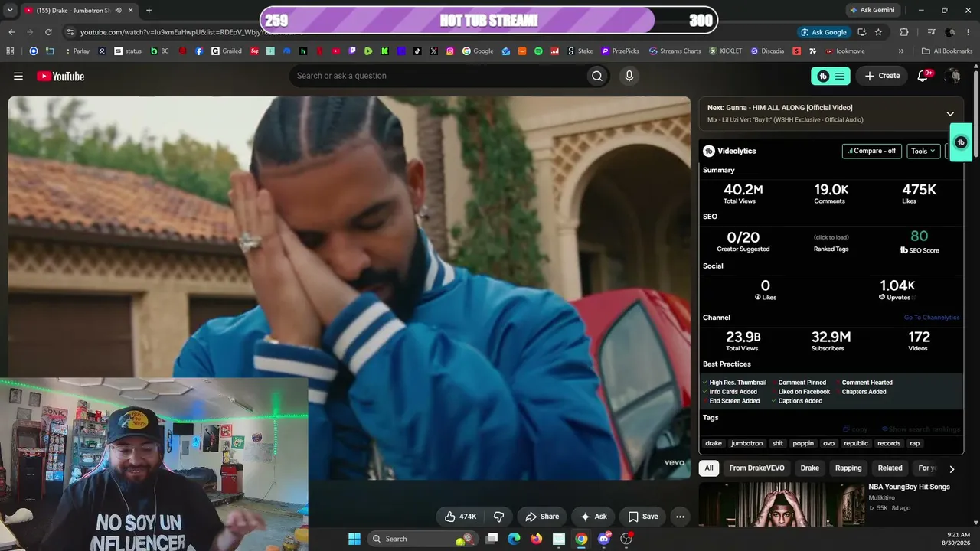Open Firefox from the taskbar
The image size is (980, 551).
click(537, 539)
